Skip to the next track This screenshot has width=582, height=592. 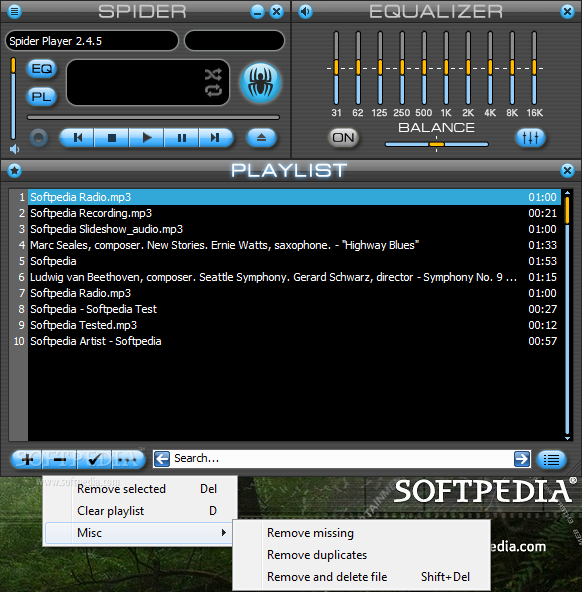216,138
